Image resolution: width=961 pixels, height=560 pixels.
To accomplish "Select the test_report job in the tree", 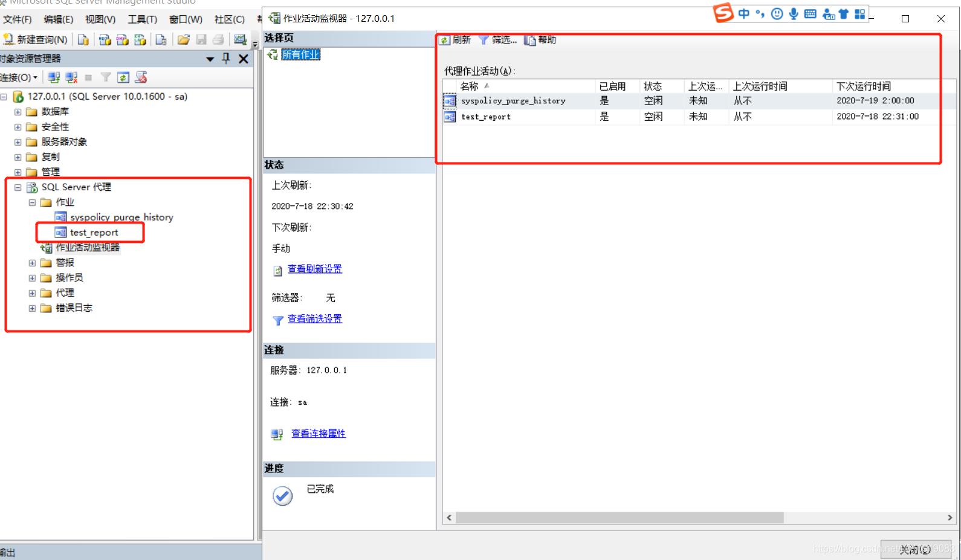I will [94, 233].
